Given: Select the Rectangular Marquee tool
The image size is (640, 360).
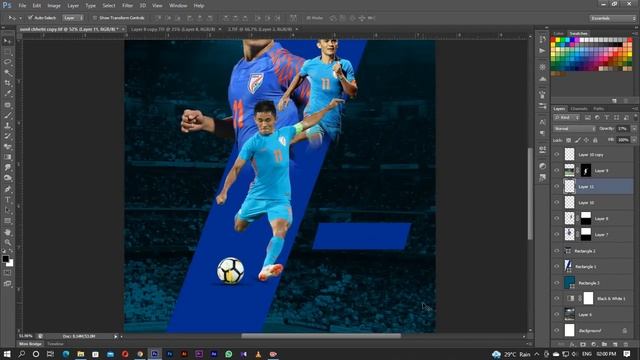Looking at the screenshot, I should pos(7,52).
